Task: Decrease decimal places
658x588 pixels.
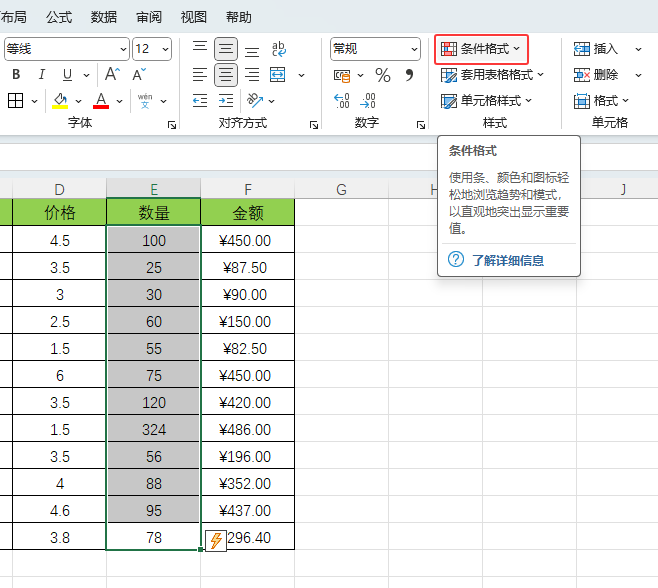Action: coord(368,101)
